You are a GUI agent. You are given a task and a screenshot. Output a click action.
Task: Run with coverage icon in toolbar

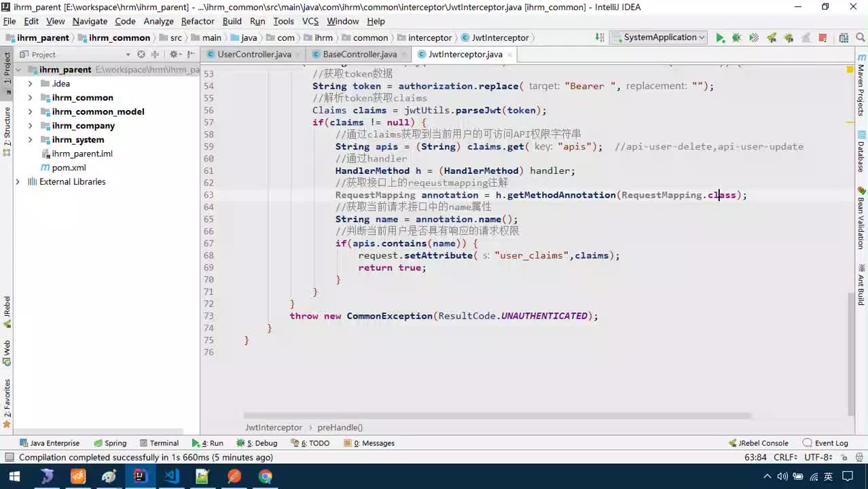(754, 38)
